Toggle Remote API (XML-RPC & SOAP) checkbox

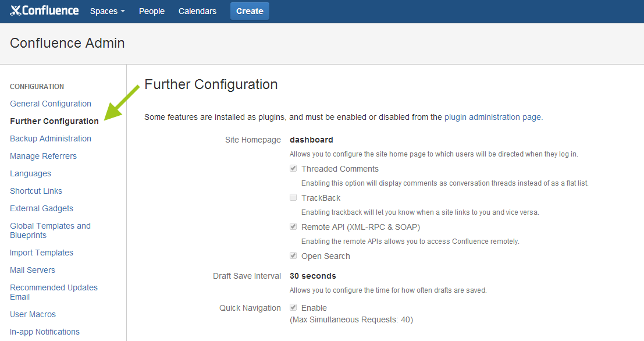(293, 227)
